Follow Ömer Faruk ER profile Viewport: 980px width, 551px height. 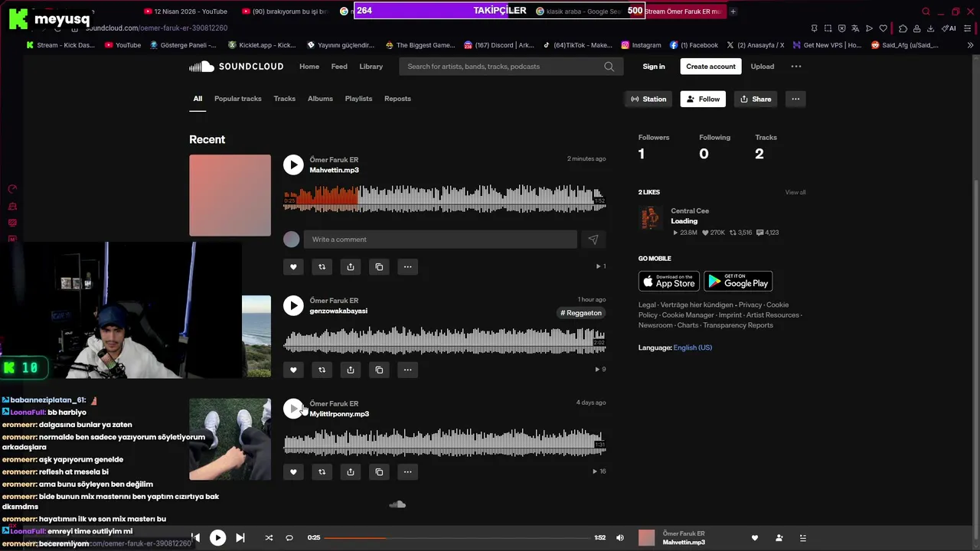coord(703,99)
